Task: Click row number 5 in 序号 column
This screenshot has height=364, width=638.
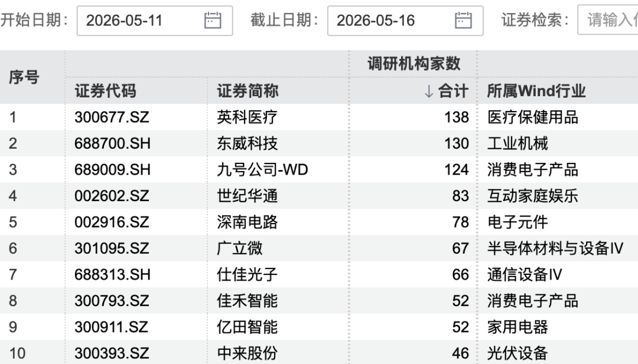Action: [13, 222]
